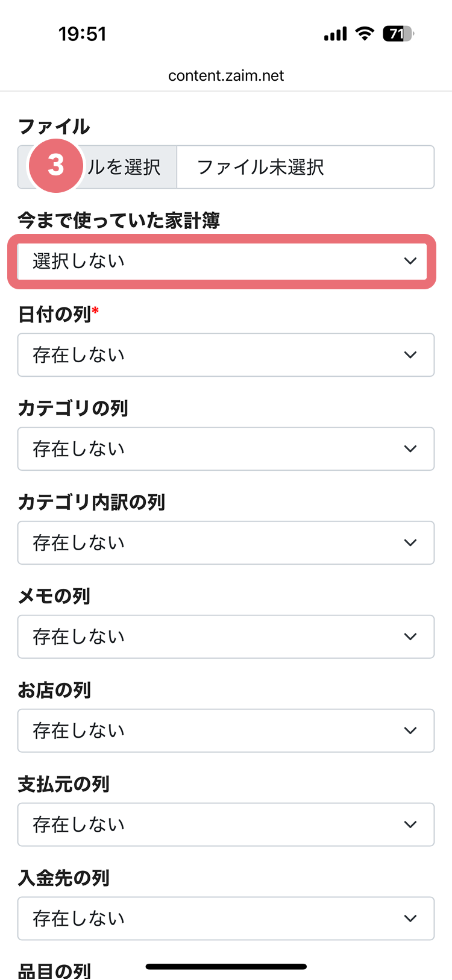Viewport: 452px width, 980px height.
Task: Click the ファイル未選択 file field
Action: pyautogui.click(x=306, y=167)
